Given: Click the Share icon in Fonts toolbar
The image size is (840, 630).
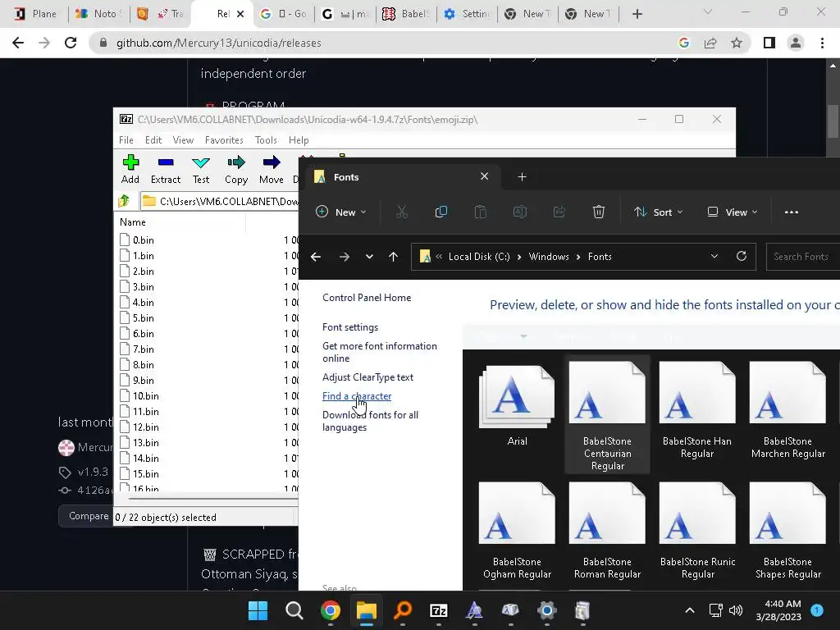Looking at the screenshot, I should click(x=559, y=212).
